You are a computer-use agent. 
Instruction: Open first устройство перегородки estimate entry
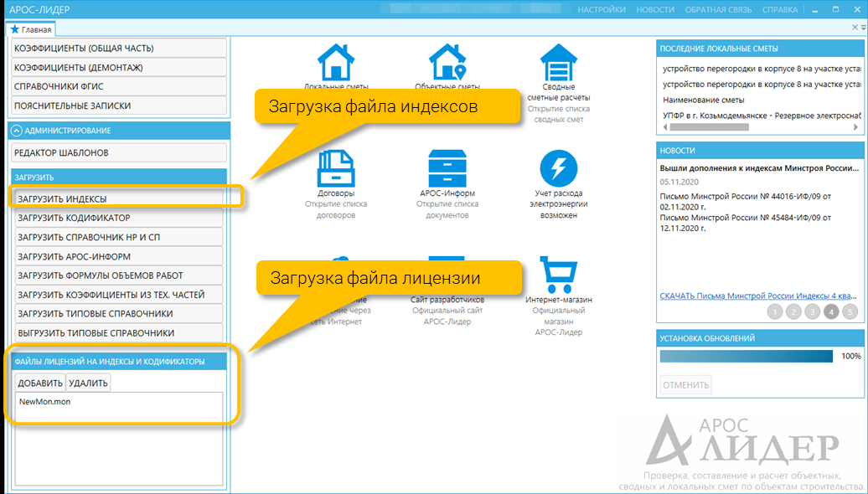[x=762, y=69]
